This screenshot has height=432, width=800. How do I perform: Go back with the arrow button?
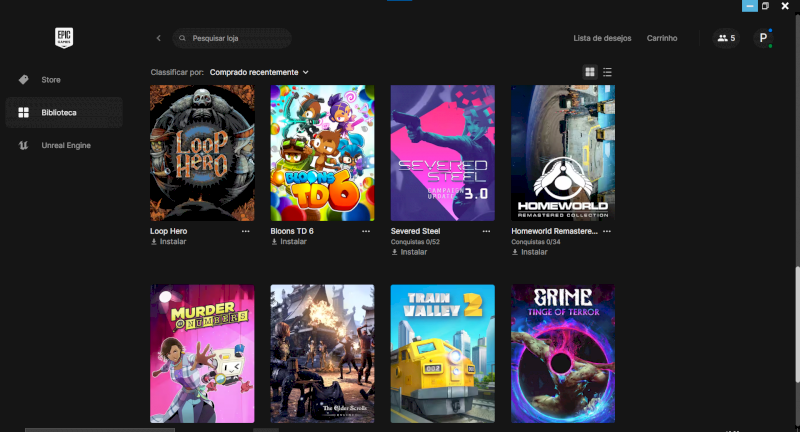159,38
